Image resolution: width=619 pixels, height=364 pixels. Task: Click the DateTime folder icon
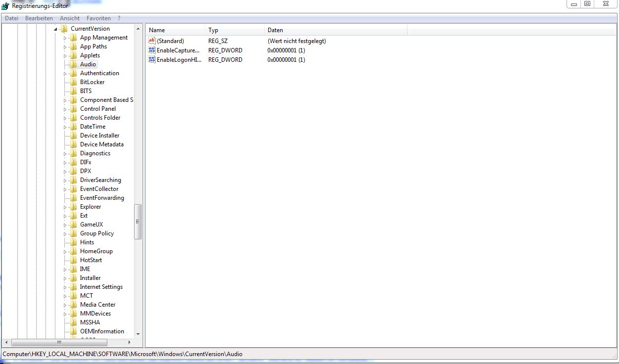tap(73, 127)
